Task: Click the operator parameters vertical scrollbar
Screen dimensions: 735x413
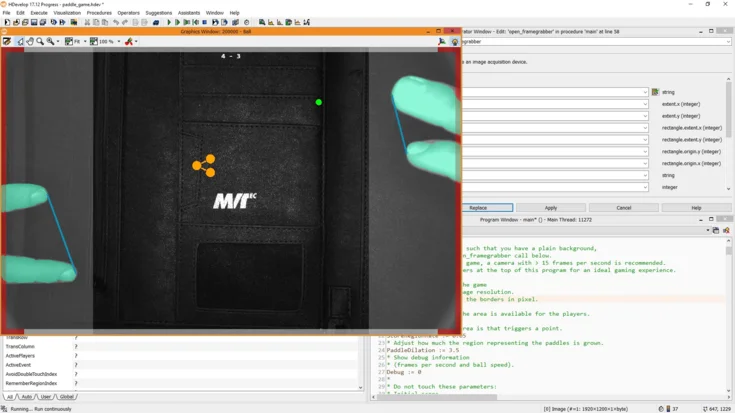Action: 728,120
